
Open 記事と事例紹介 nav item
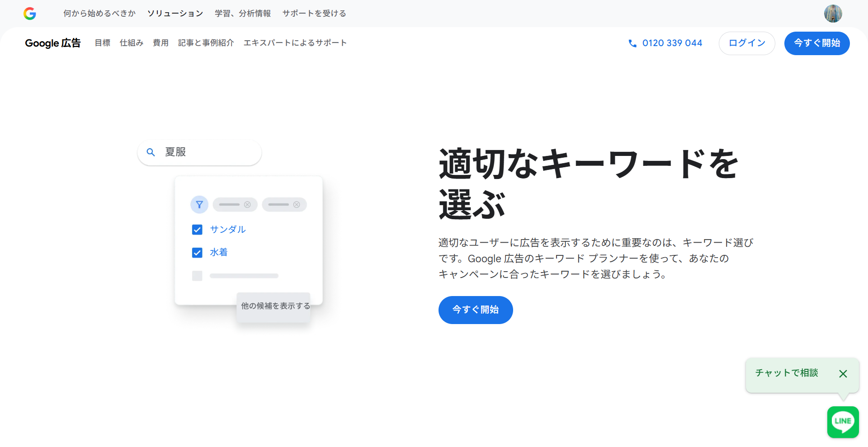206,43
